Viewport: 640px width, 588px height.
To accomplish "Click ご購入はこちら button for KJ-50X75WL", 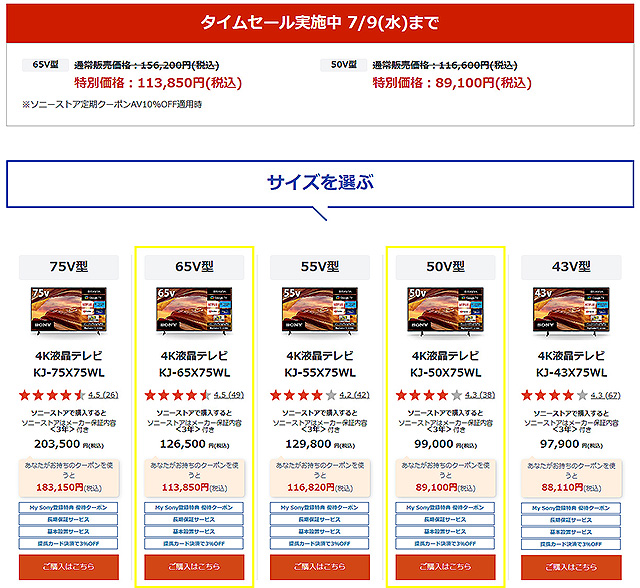I will tap(445, 567).
